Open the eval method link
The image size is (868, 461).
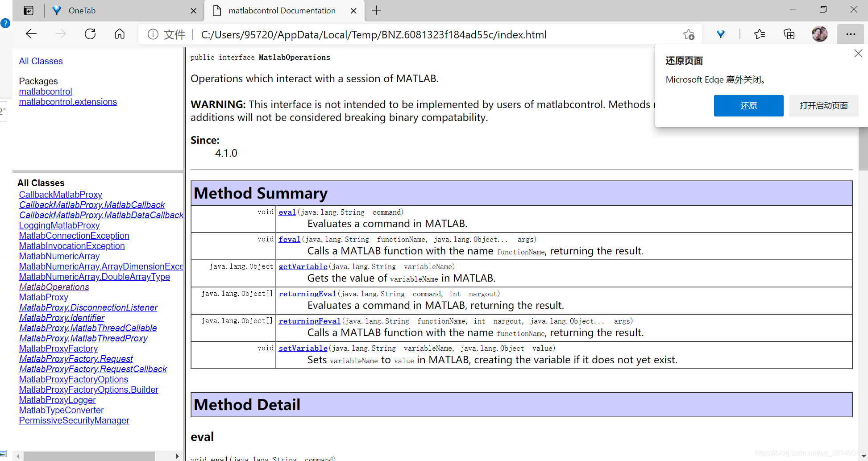tap(287, 212)
